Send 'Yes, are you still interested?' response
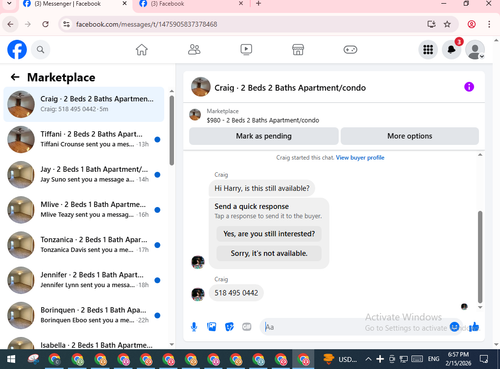The image size is (500, 369). (269, 234)
